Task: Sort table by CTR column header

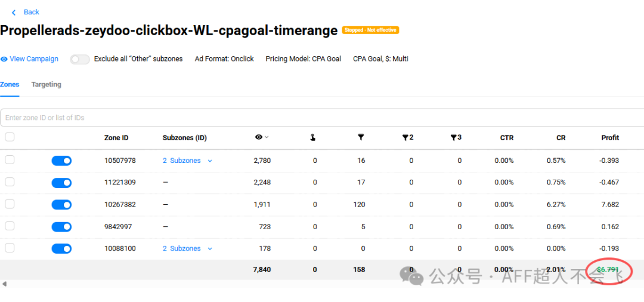Action: (506, 138)
